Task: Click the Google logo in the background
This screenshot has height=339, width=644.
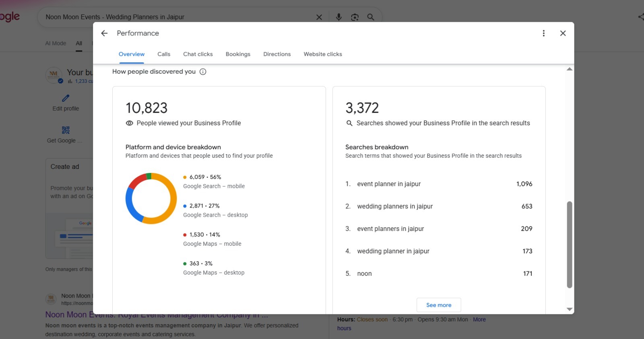Action: pyautogui.click(x=10, y=17)
